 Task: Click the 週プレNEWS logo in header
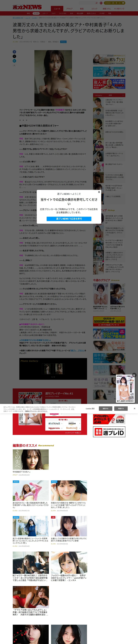27,7
